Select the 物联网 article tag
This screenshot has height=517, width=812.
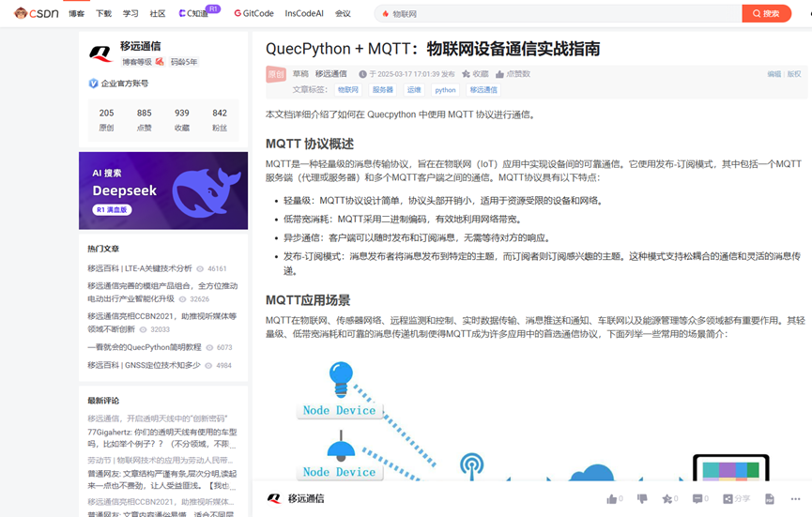pos(348,90)
